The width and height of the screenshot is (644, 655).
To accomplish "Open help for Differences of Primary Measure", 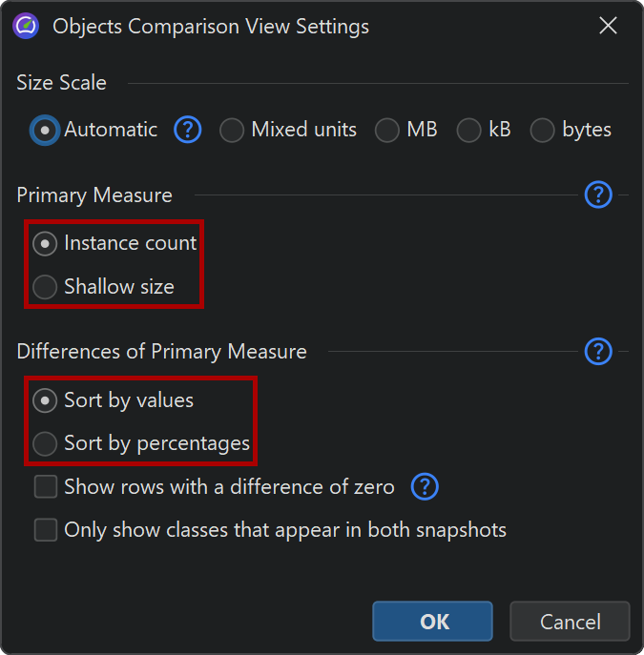I will 597,351.
